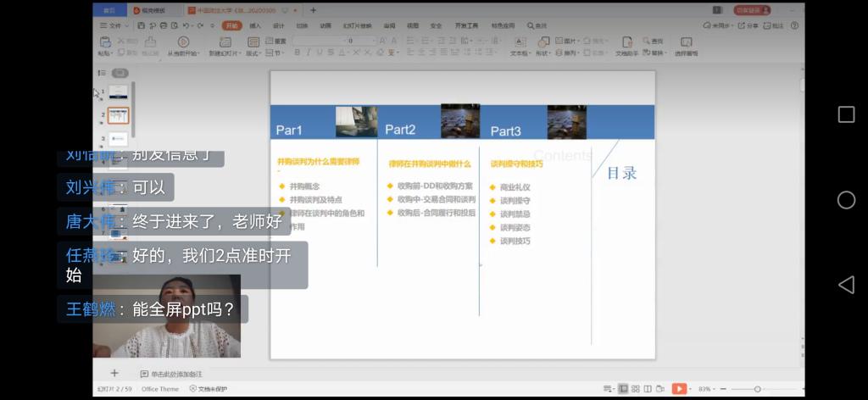Open the Selection Pane icon
Viewport: 868px width, 400px height.
(686, 42)
